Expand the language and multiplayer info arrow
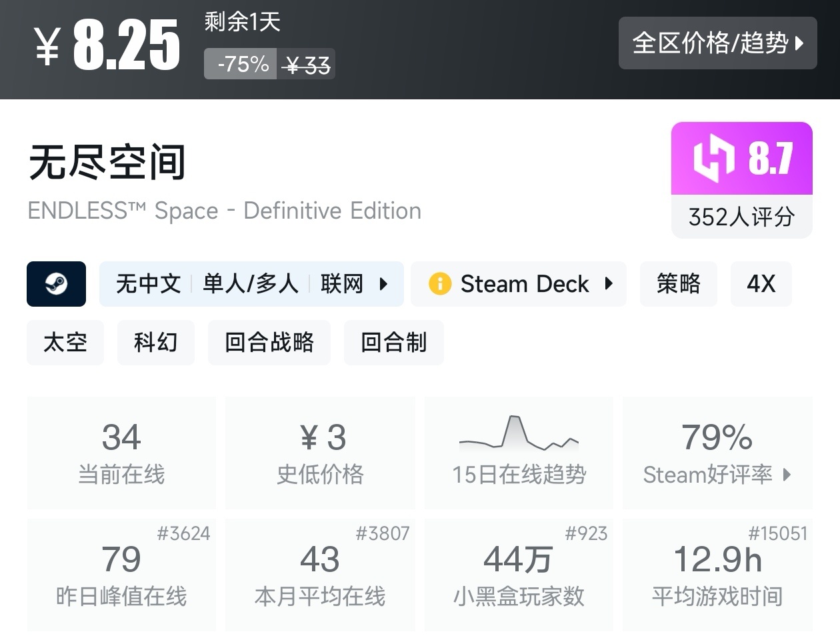 (x=383, y=284)
